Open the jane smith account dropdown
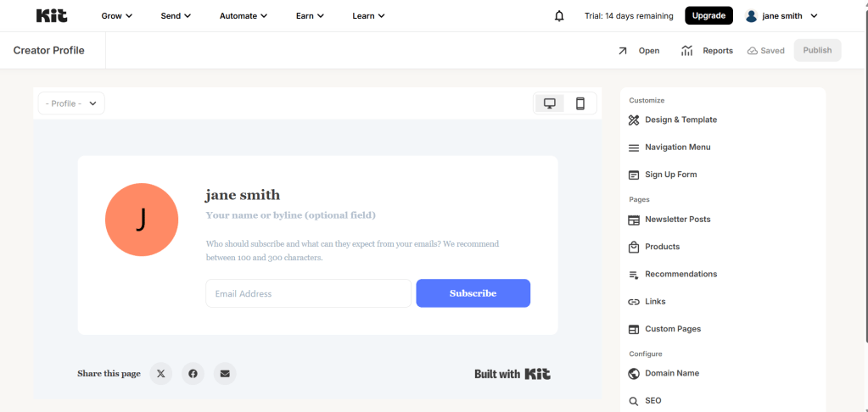The height and width of the screenshot is (412, 868). pyautogui.click(x=781, y=15)
